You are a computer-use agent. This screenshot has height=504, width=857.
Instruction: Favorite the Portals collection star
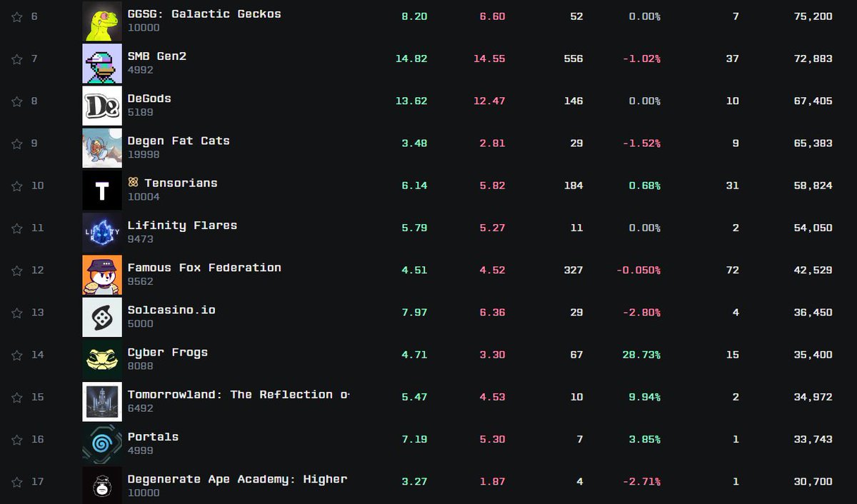tap(17, 440)
